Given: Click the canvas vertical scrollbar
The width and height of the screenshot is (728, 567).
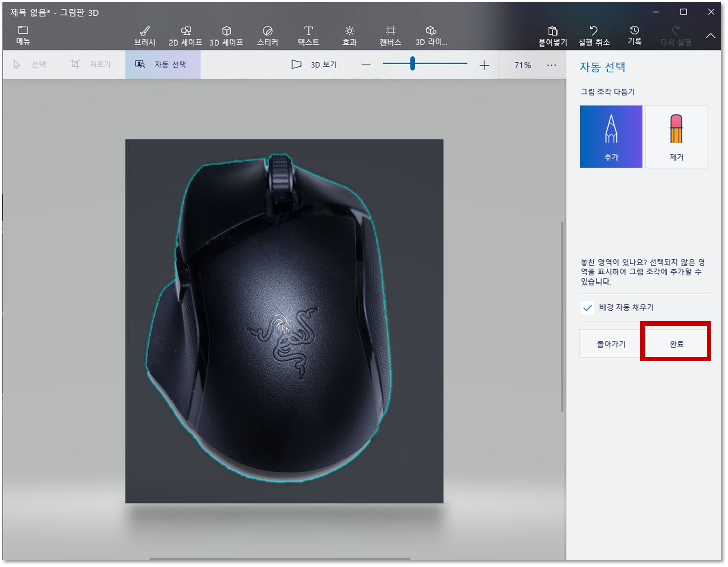Looking at the screenshot, I should (x=562, y=316).
